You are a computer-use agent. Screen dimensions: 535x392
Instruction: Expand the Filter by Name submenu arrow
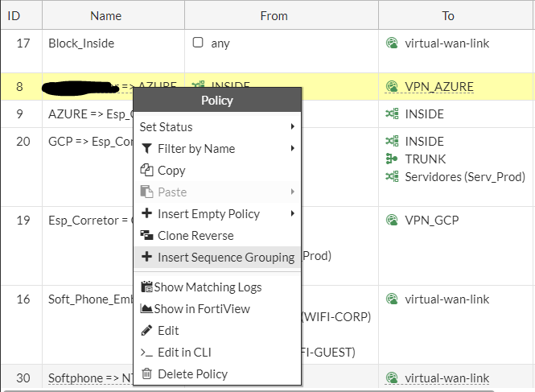point(292,149)
